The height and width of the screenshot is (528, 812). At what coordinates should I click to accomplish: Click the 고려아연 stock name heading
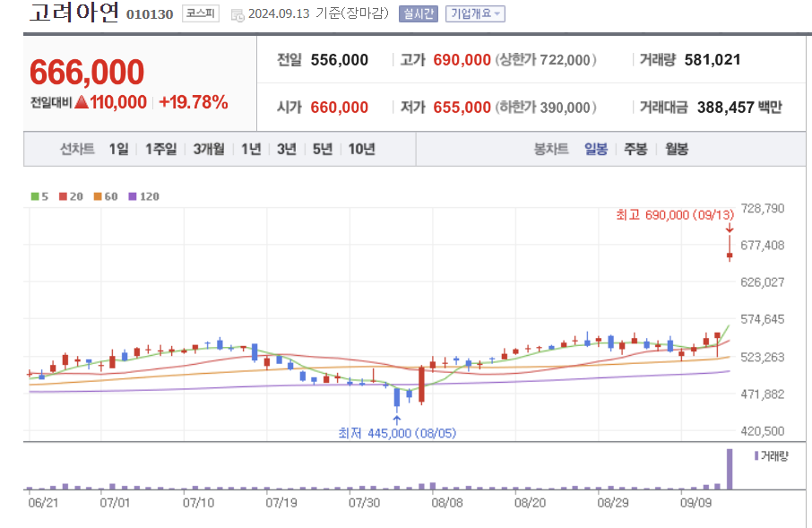[74, 13]
